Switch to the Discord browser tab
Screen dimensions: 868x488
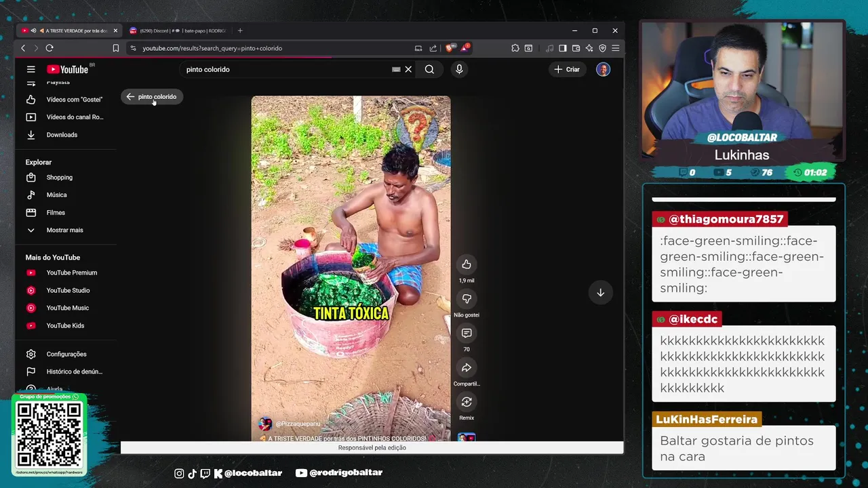pos(178,30)
